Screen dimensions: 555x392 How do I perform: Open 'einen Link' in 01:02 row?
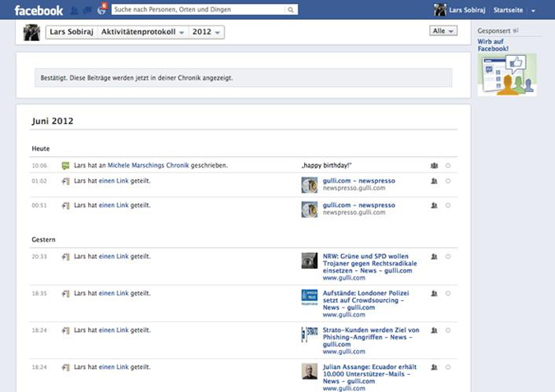pyautogui.click(x=113, y=181)
